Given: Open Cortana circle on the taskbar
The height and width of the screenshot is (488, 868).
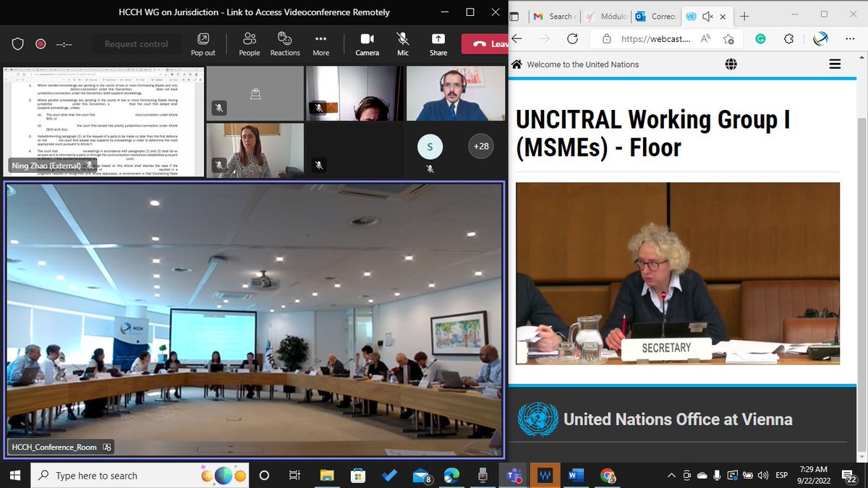Looking at the screenshot, I should click(x=264, y=475).
